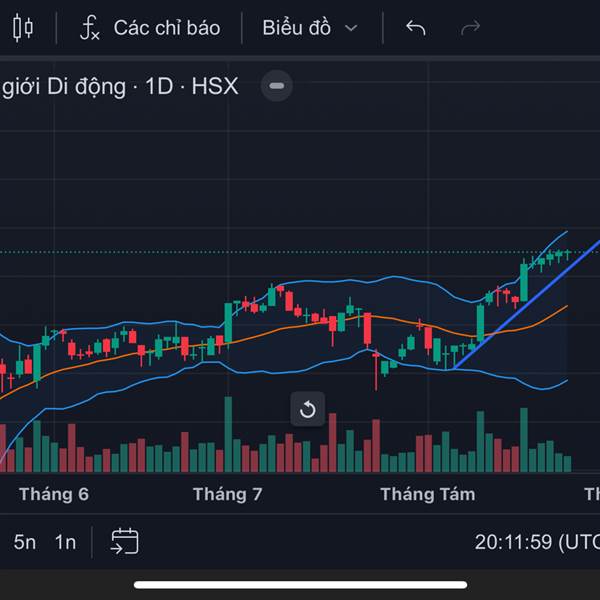
Task: Click the Tháng Tám label on time axis
Action: pyautogui.click(x=428, y=494)
